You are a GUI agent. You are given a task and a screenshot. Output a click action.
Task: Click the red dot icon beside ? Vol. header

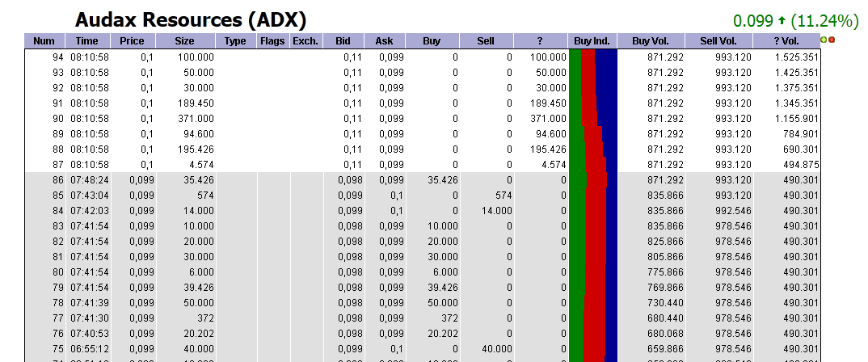pyautogui.click(x=832, y=40)
